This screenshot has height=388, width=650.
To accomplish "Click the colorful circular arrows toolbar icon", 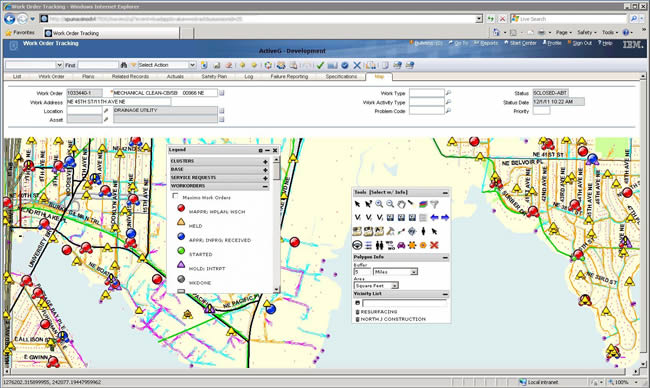I will click(x=268, y=65).
